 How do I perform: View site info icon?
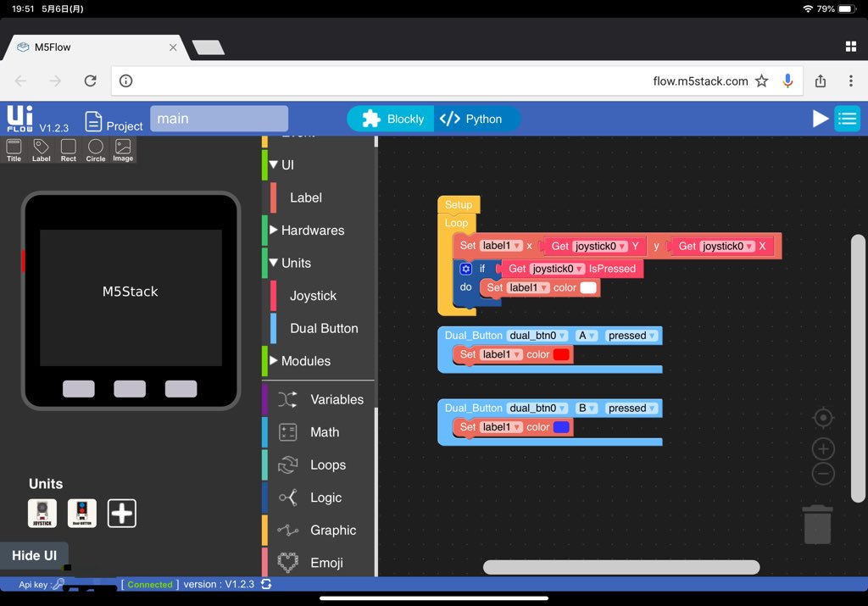point(126,81)
